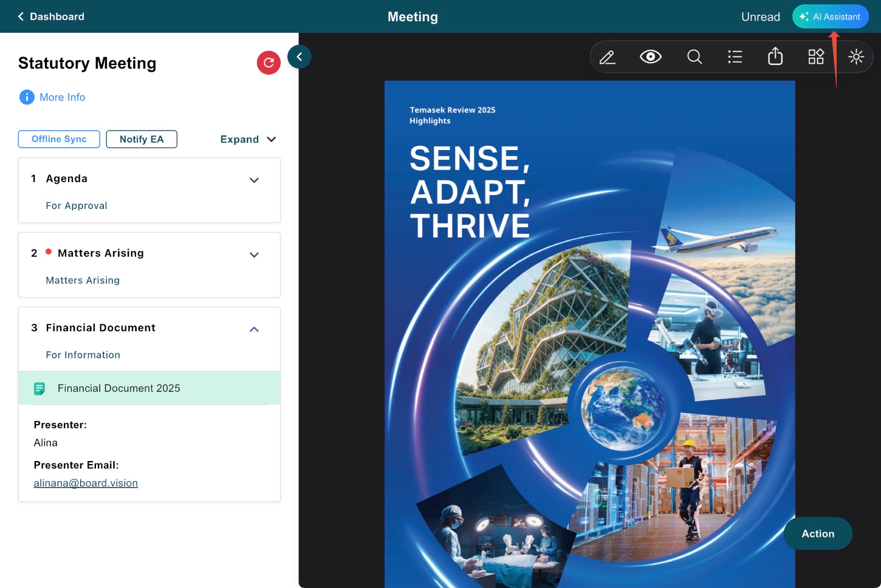Open the document outline list icon
The height and width of the screenshot is (588, 881).
[x=735, y=57]
